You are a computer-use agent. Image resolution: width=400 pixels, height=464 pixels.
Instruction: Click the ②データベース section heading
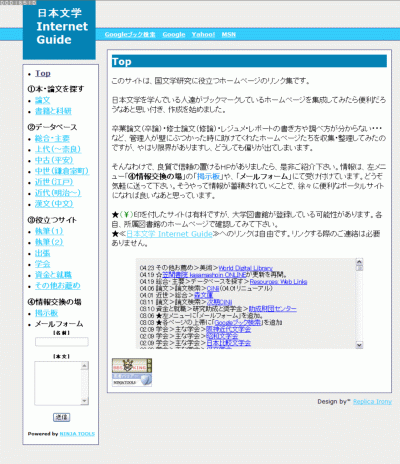pos(52,127)
